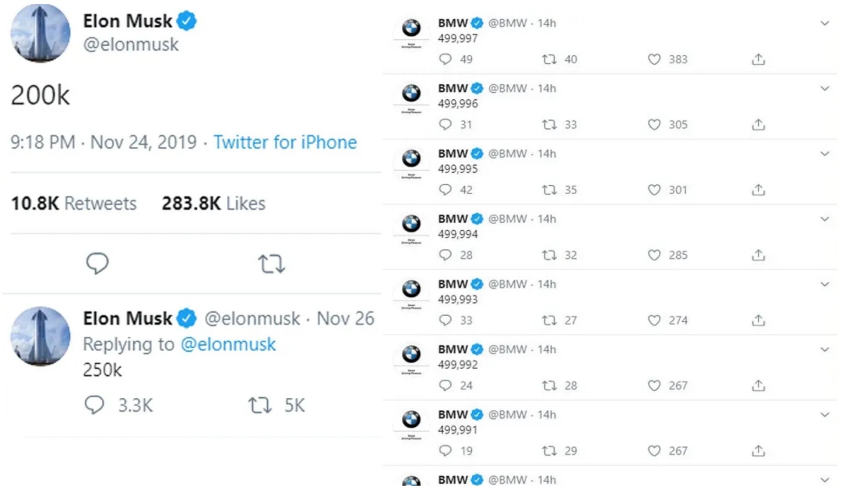Screen dimensions: 841x504
Task: Open Elon Musk's large profile picture
Action: coord(41,34)
